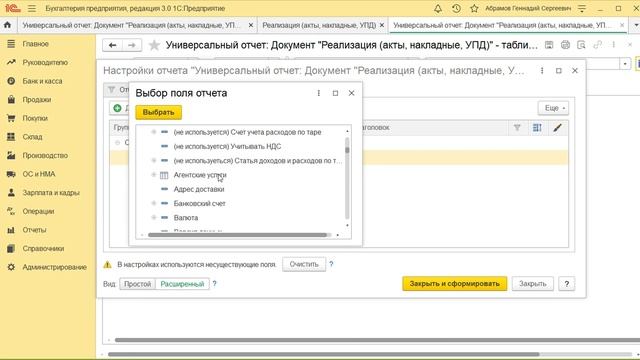Open the ОС и НМА section

click(x=39, y=174)
